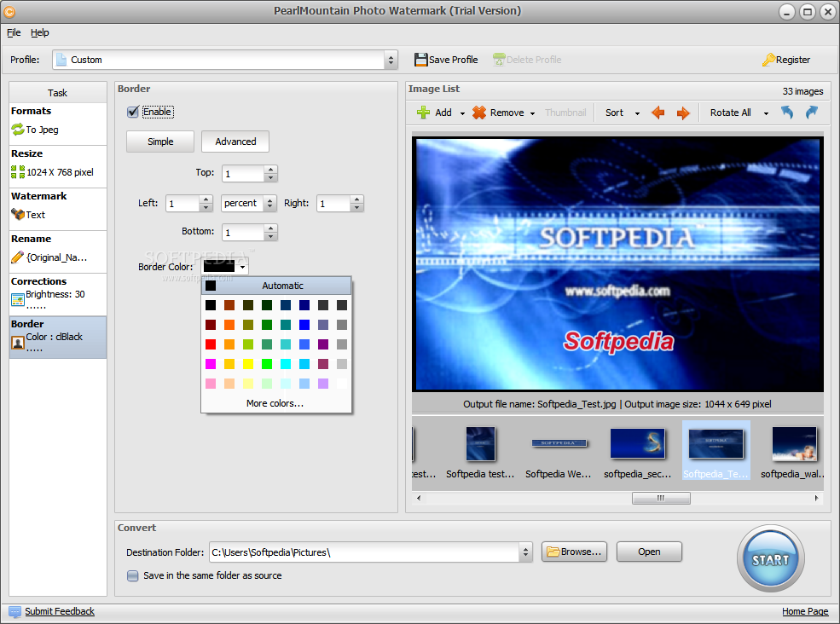840x624 pixels.
Task: Select the softpedia_wal... thumbnail
Action: tap(793, 450)
